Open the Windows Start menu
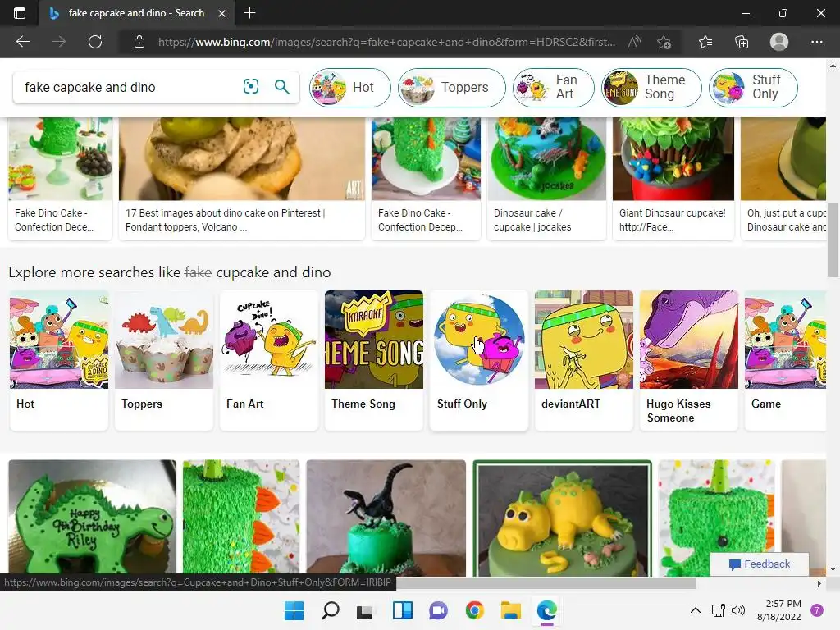Viewport: 840px width, 630px height. tap(294, 610)
